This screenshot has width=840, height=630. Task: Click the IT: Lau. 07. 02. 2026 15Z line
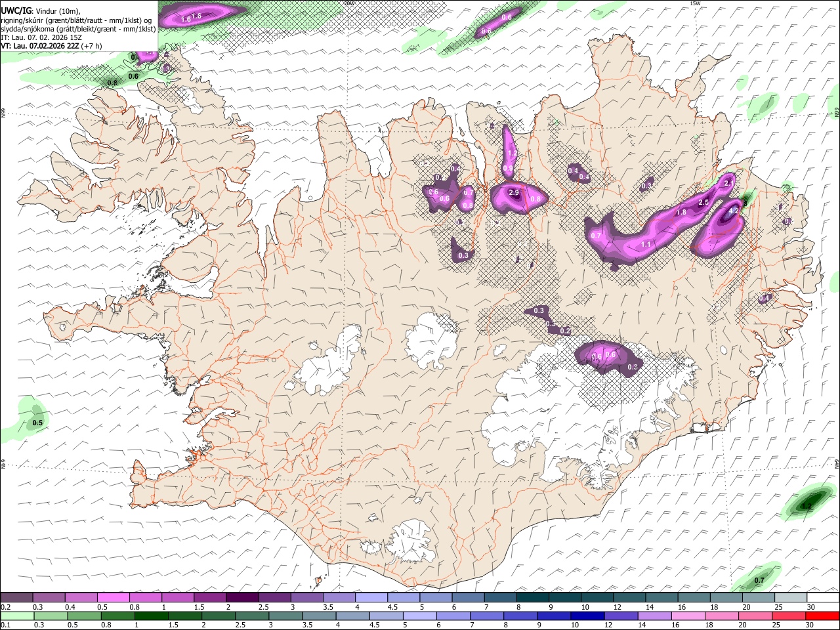pyautogui.click(x=41, y=38)
